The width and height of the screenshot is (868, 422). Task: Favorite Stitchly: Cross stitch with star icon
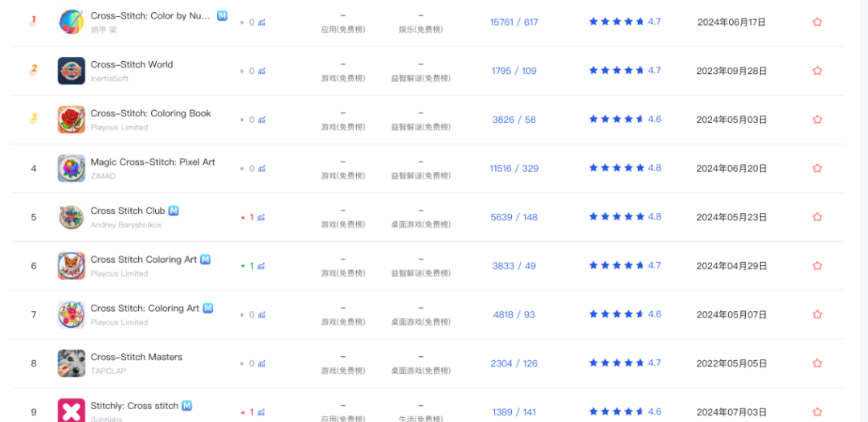click(x=817, y=412)
